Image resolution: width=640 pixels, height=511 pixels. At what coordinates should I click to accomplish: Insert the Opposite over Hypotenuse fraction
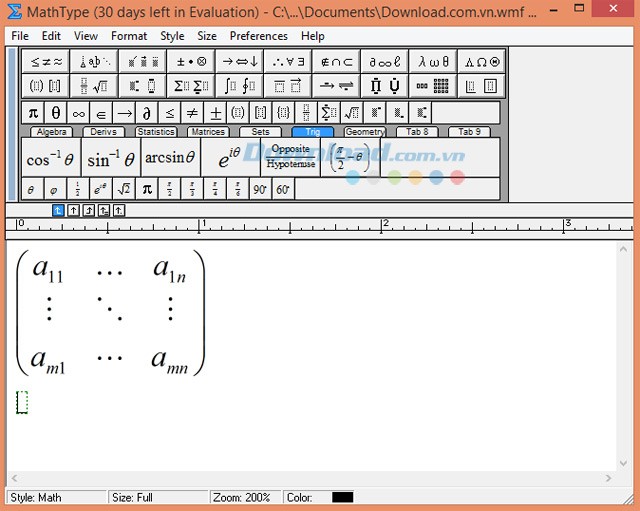(x=291, y=158)
